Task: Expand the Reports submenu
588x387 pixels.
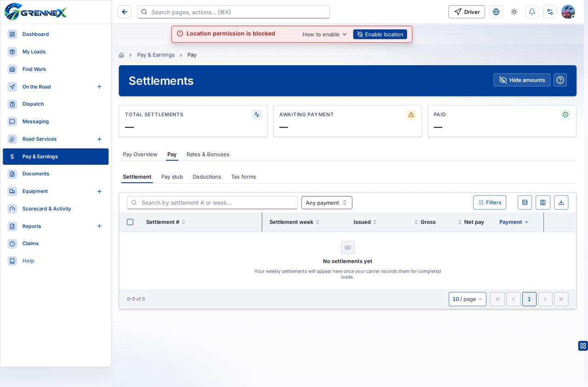Action: pyautogui.click(x=99, y=226)
